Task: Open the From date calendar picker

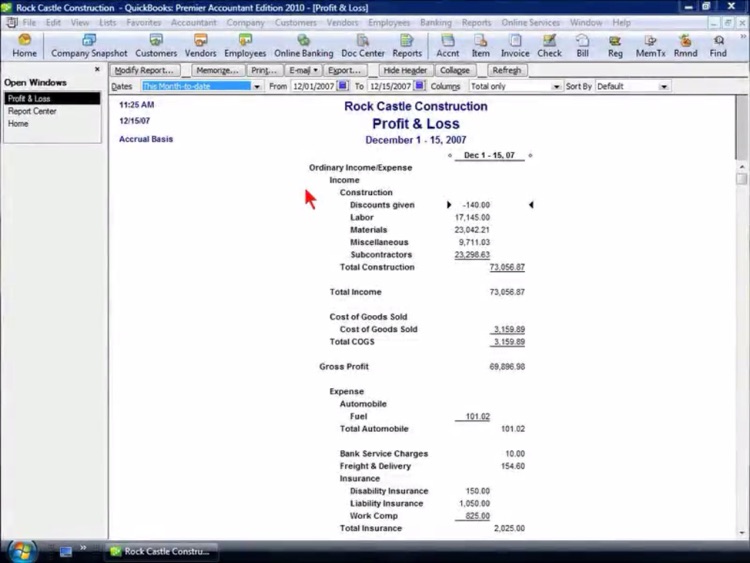Action: point(342,86)
